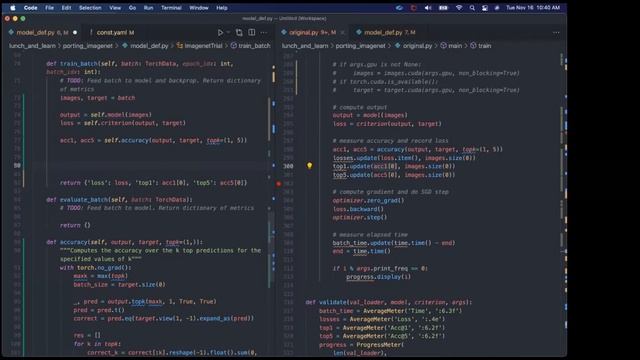Click unsaved dot on left model_def.py tab
The image size is (640, 360).
pyautogui.click(x=75, y=32)
